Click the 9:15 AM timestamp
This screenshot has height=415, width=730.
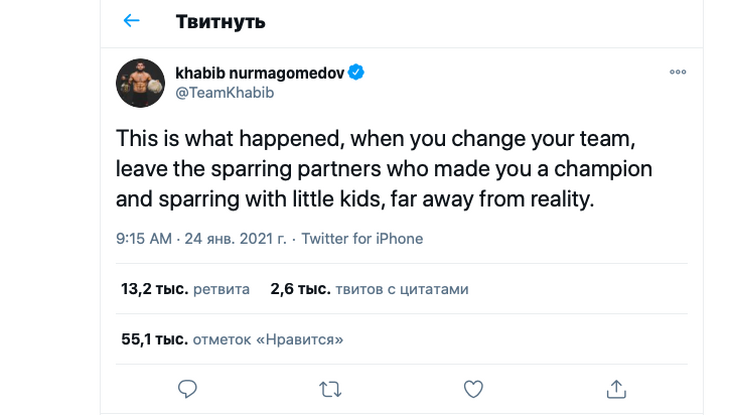145,239
